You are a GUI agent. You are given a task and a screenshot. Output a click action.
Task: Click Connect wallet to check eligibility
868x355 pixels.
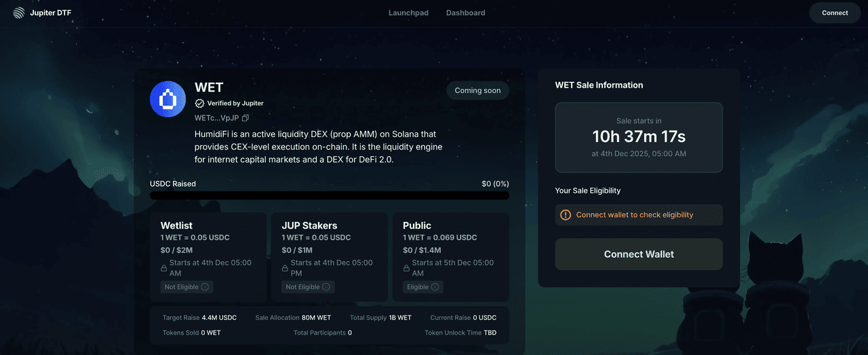pos(634,215)
